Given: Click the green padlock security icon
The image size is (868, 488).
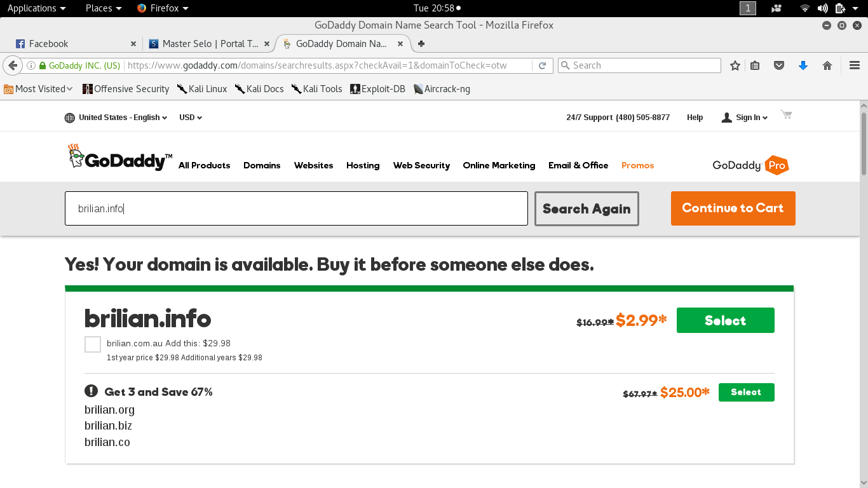Looking at the screenshot, I should click(x=43, y=65).
